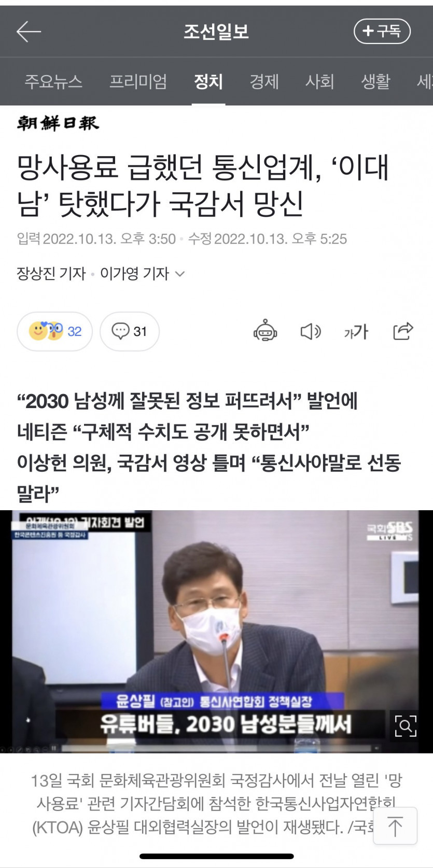Go to the 생활 tab
Screen dimensions: 433x868
[x=375, y=81]
